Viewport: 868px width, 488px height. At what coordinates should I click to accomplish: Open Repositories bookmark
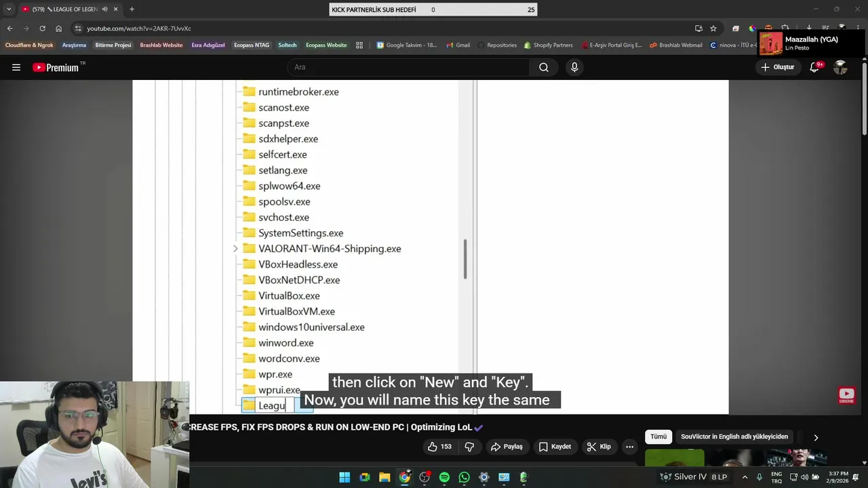(497, 45)
